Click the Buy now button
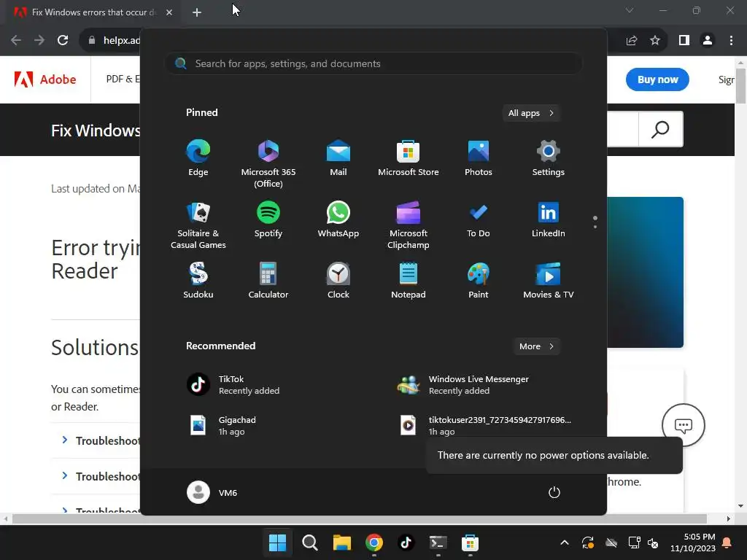The height and width of the screenshot is (560, 747). 657,79
